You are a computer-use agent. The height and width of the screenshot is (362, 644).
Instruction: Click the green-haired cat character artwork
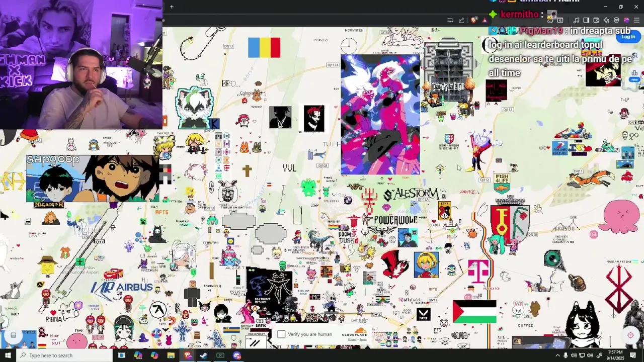coord(194,107)
